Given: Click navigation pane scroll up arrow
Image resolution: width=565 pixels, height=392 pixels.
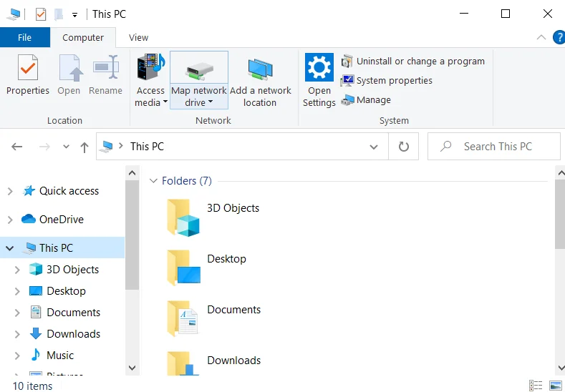Looking at the screenshot, I should pos(132,173).
